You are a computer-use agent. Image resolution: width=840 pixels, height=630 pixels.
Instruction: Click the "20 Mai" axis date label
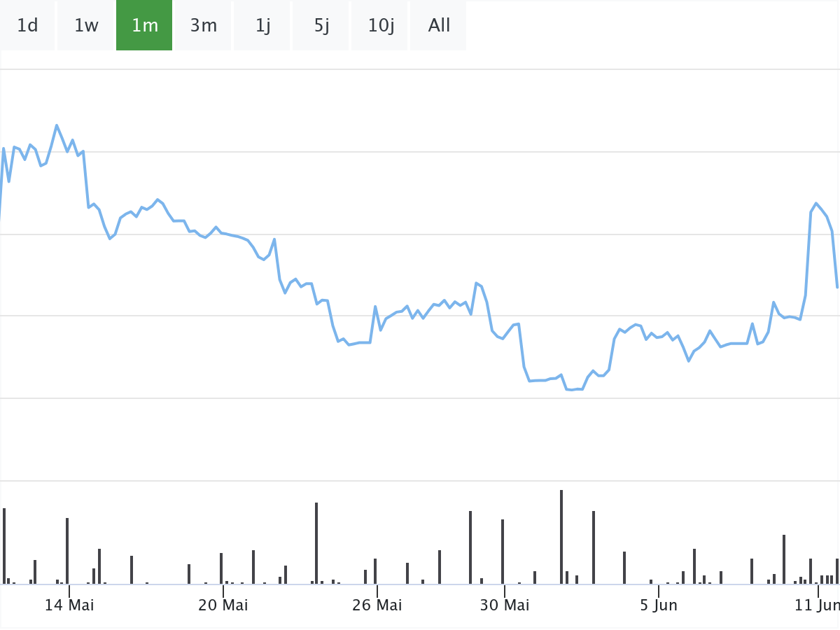click(x=223, y=605)
